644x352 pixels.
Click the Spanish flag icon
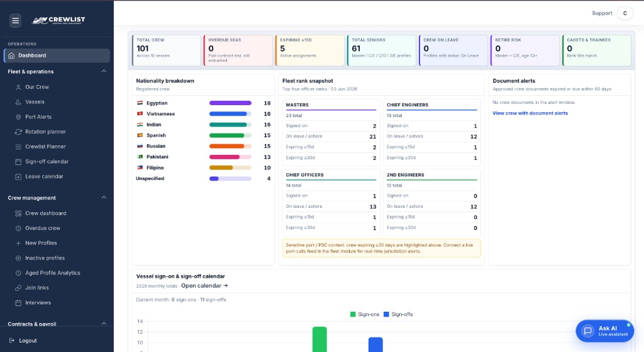click(x=140, y=135)
